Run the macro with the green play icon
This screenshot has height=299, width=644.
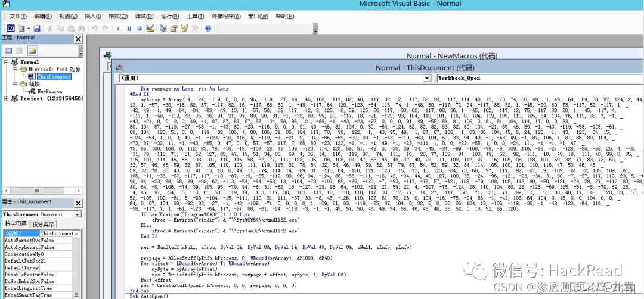pyautogui.click(x=118, y=29)
